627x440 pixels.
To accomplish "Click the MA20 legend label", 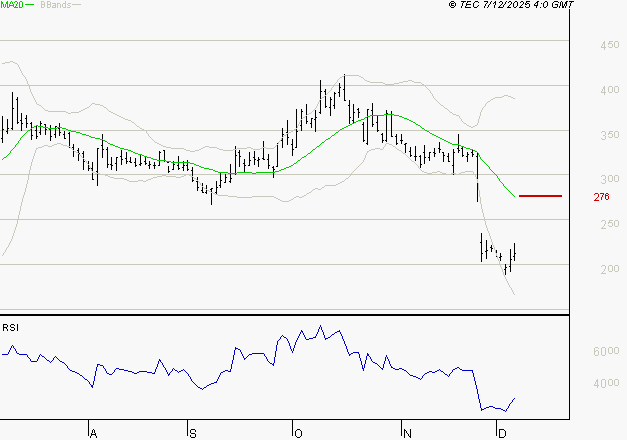I will click(12, 4).
